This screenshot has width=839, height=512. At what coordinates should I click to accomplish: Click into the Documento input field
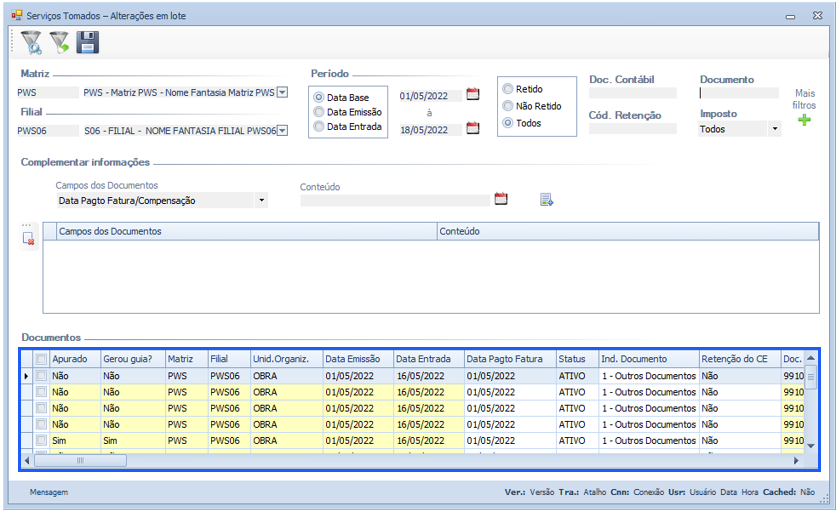coord(739,93)
